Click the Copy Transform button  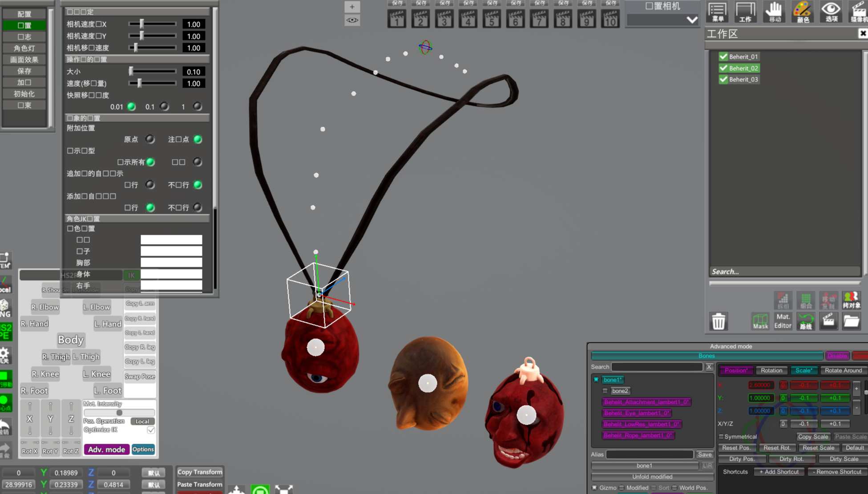(x=200, y=472)
